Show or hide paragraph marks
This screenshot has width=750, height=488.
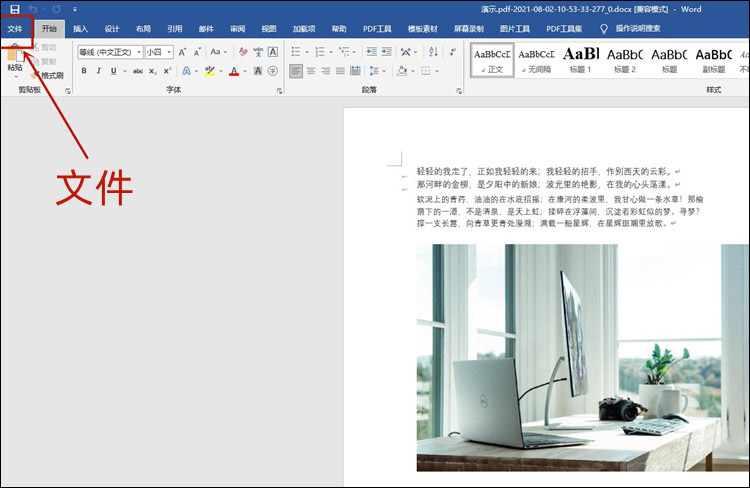coord(452,51)
